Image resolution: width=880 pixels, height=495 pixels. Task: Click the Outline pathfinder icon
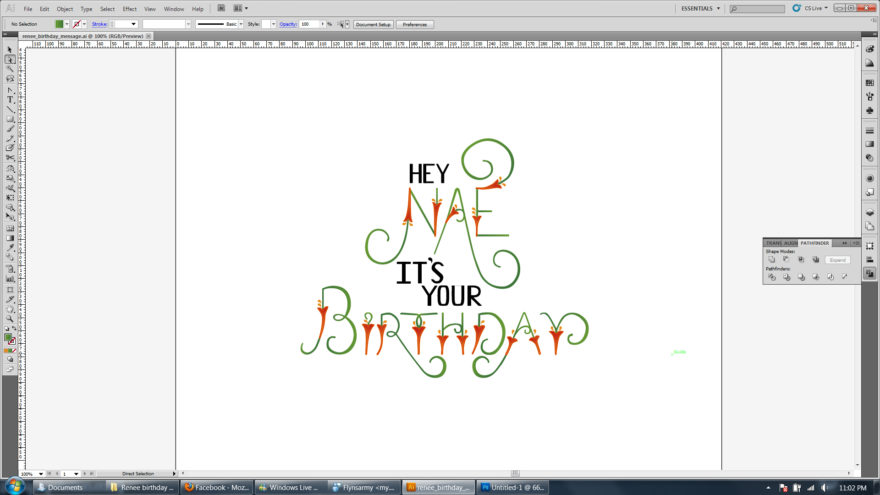830,277
